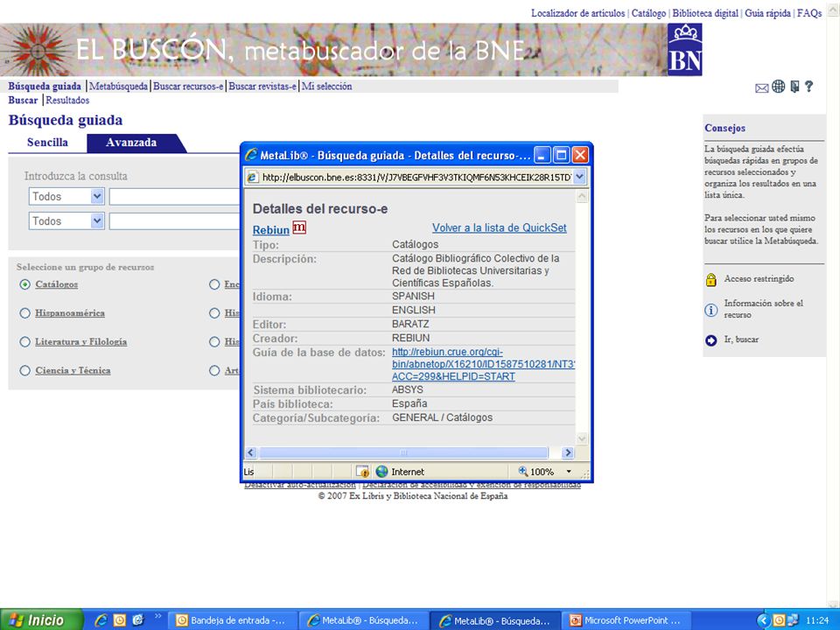Screen dimensions: 840x630
Task: Open the second Todos field dropdown
Action: click(x=97, y=220)
